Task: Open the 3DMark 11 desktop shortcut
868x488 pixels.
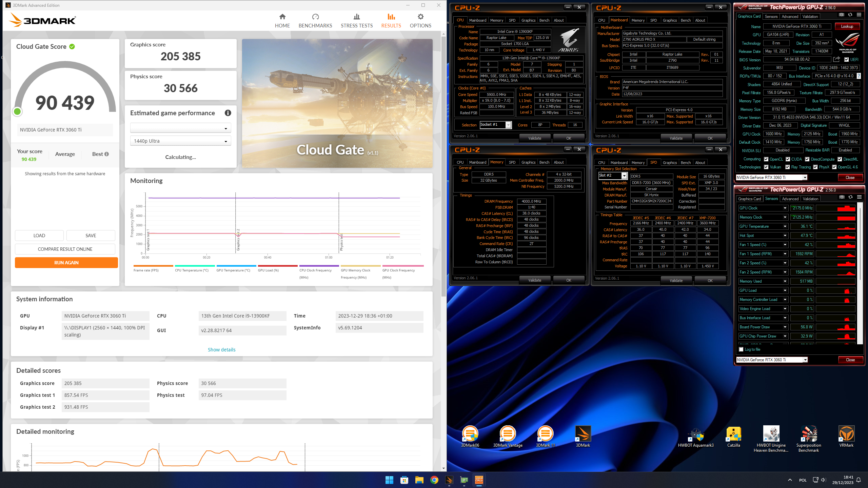Action: [x=545, y=436]
